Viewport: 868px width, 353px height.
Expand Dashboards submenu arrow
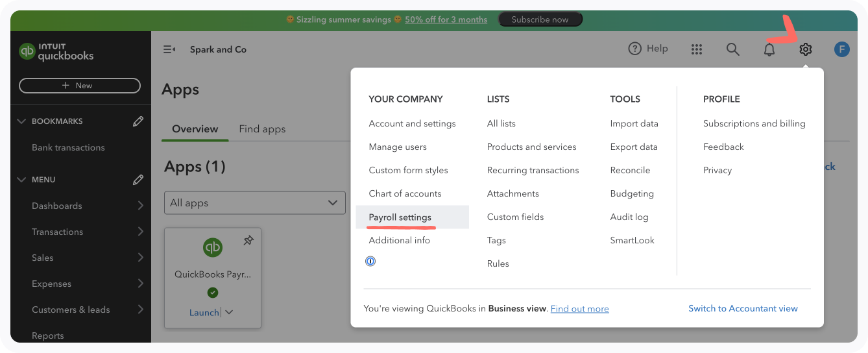(x=141, y=206)
